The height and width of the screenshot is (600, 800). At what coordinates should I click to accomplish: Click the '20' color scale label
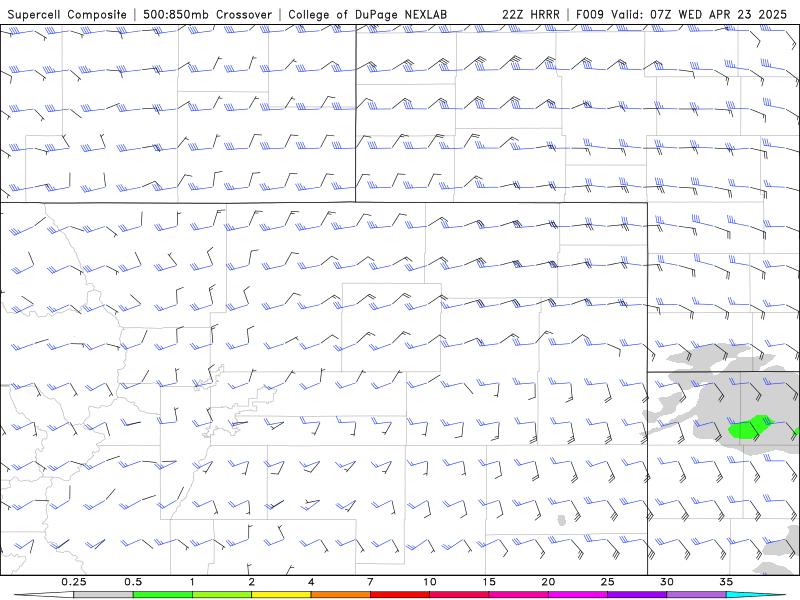click(x=548, y=582)
